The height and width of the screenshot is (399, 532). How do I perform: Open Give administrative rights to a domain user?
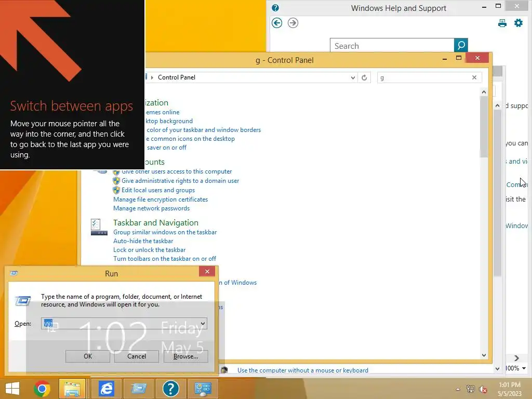click(x=180, y=181)
